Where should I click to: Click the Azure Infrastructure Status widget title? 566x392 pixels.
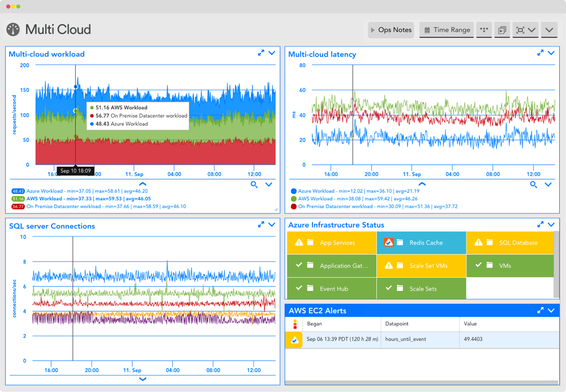[x=336, y=225]
